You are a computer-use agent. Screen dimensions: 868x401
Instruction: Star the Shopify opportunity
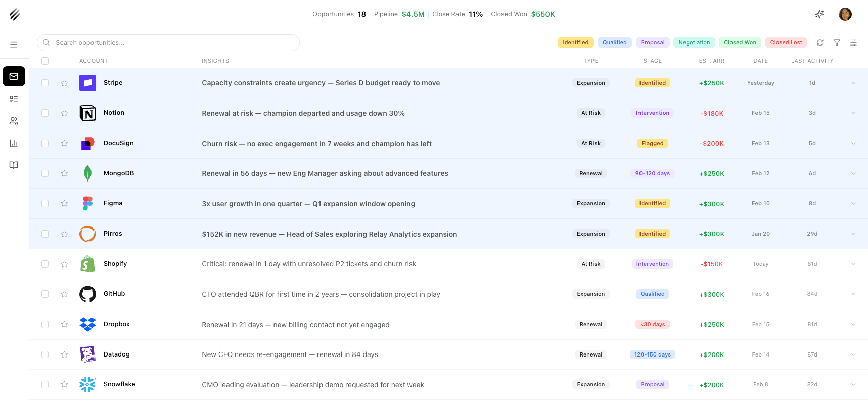coord(64,264)
